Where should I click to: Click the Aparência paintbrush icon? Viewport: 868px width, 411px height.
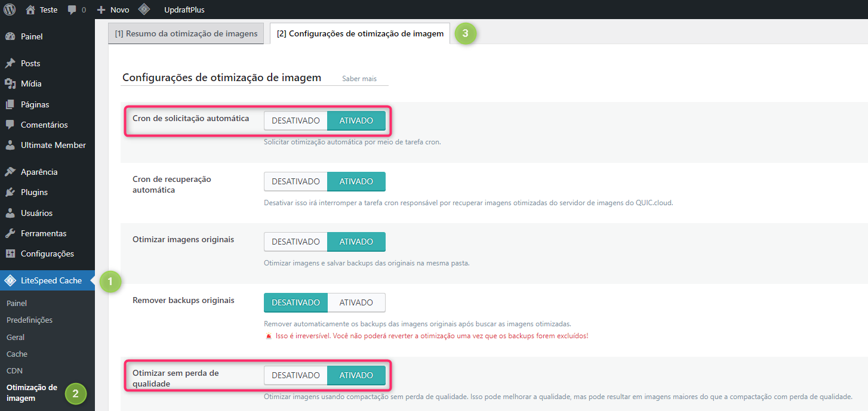[10, 172]
